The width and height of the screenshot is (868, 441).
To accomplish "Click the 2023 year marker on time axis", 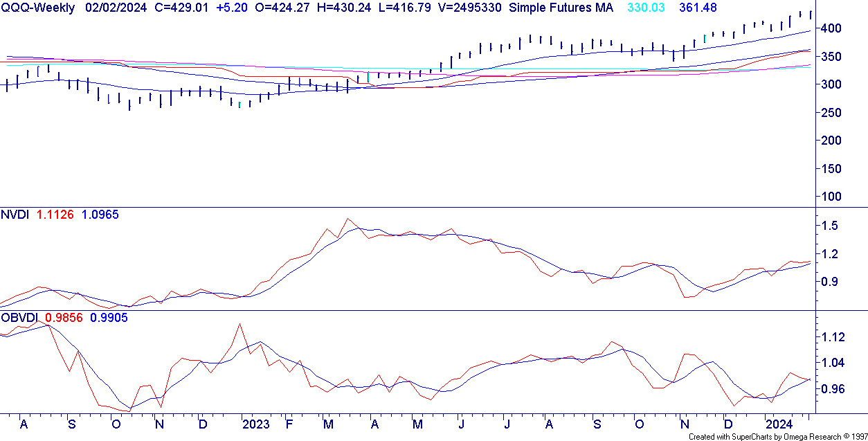I will (256, 423).
